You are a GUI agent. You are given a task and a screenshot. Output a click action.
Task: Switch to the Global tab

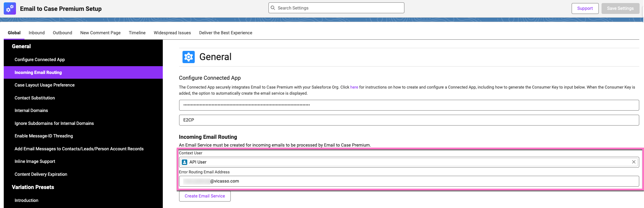pos(14,33)
